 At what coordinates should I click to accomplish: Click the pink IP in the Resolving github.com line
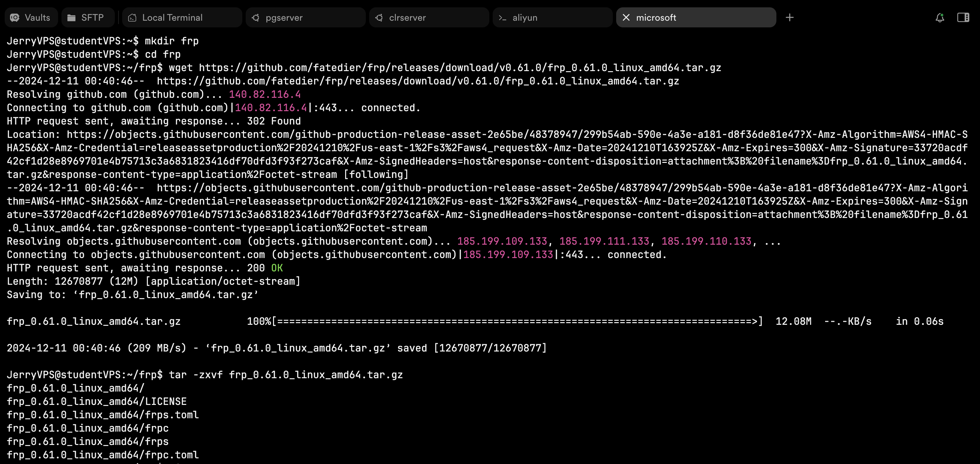pos(265,94)
